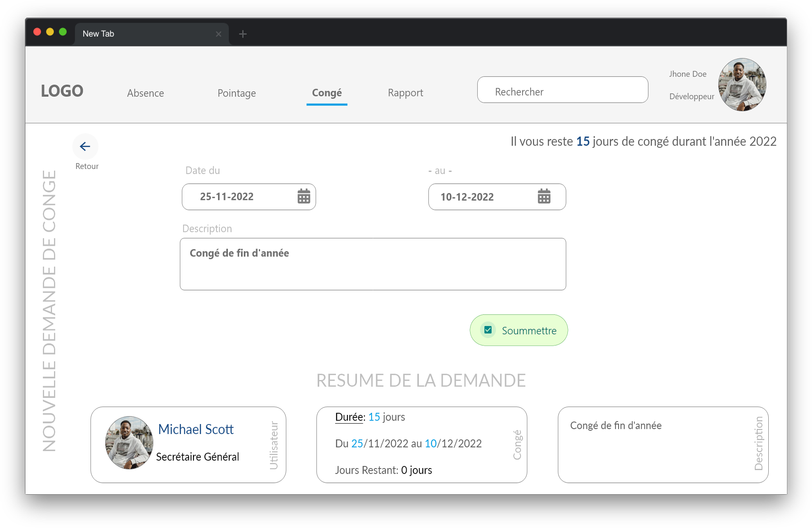
Task: Select the Congé tab
Action: coord(327,93)
